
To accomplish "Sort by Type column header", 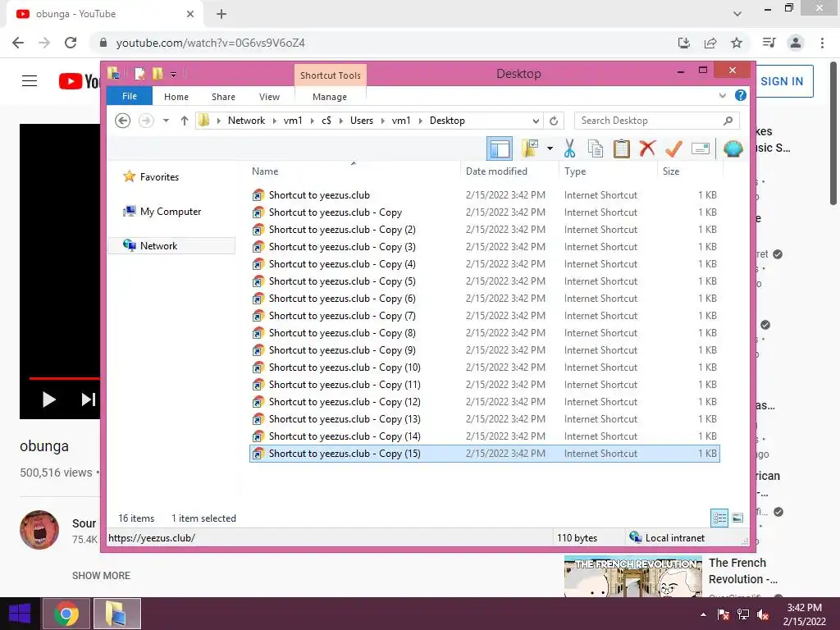I will pos(608,171).
